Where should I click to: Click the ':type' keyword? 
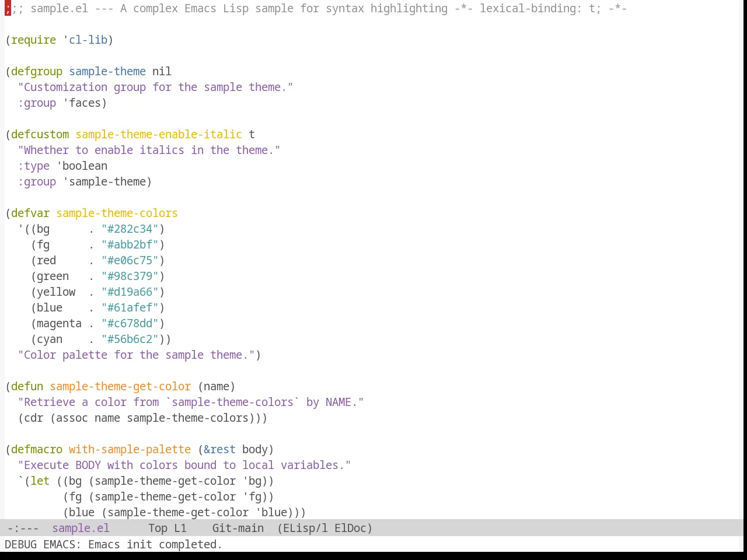pos(34,166)
